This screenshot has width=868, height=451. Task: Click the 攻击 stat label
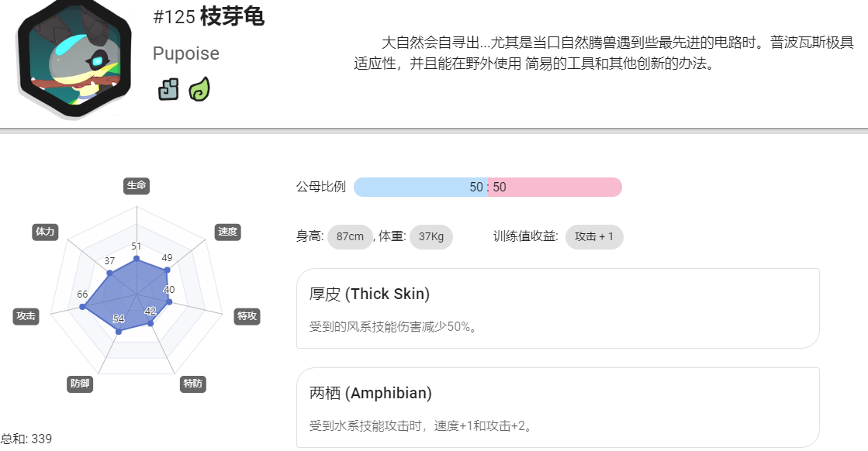(x=26, y=317)
